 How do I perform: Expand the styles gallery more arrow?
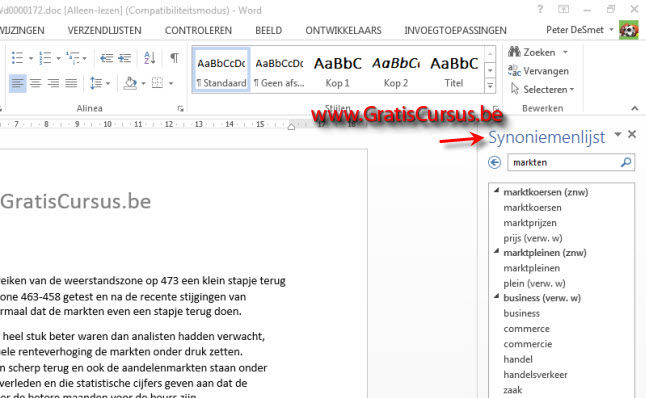(490, 86)
